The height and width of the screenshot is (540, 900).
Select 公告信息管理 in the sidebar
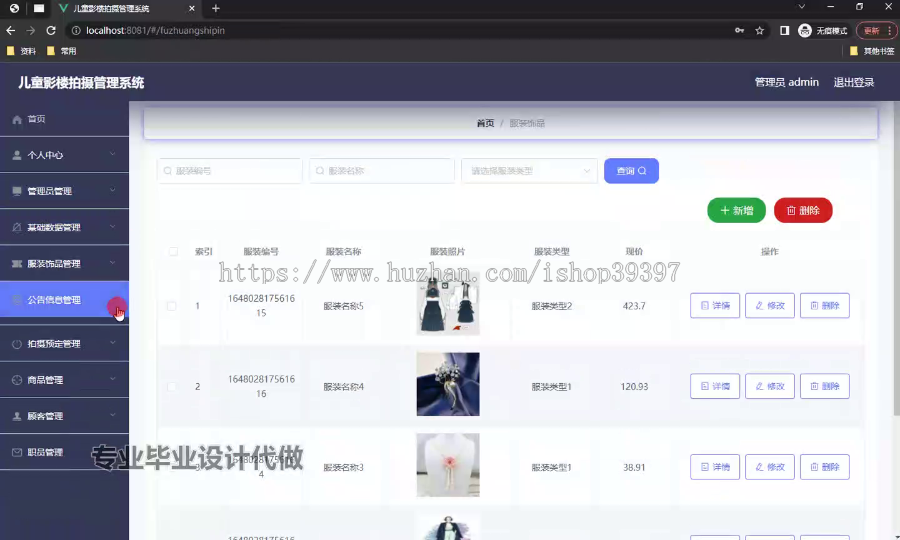click(x=64, y=300)
